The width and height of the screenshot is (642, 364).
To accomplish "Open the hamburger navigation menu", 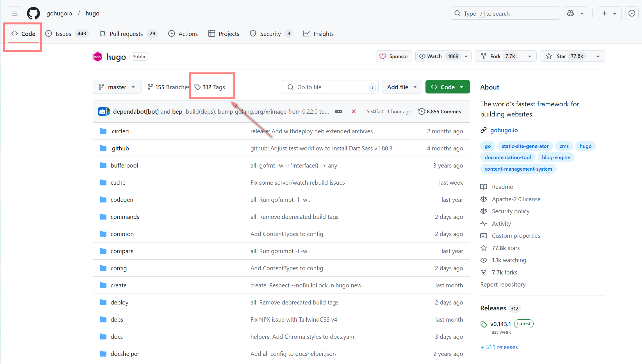I will tap(15, 13).
